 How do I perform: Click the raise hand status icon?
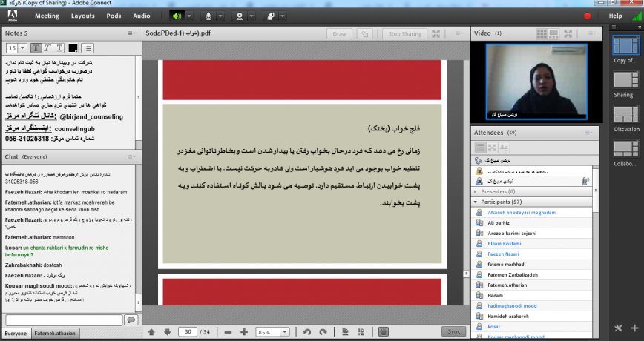point(272,15)
